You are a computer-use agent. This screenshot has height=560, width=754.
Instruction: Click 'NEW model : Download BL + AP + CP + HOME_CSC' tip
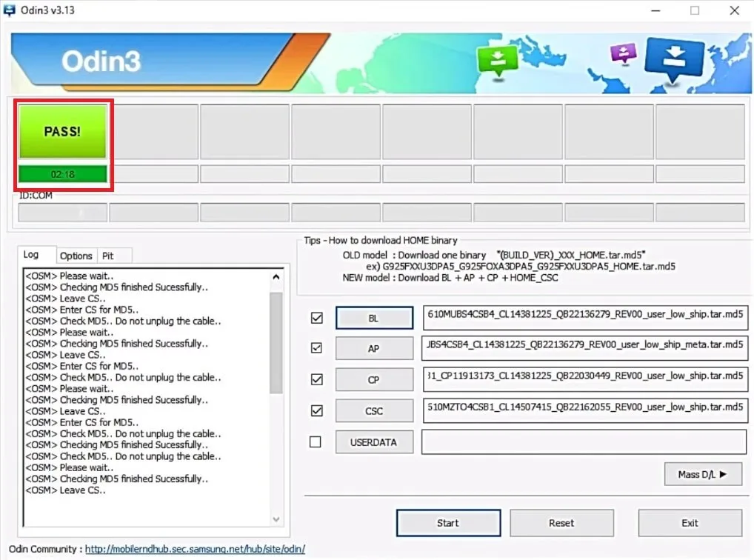pos(450,278)
